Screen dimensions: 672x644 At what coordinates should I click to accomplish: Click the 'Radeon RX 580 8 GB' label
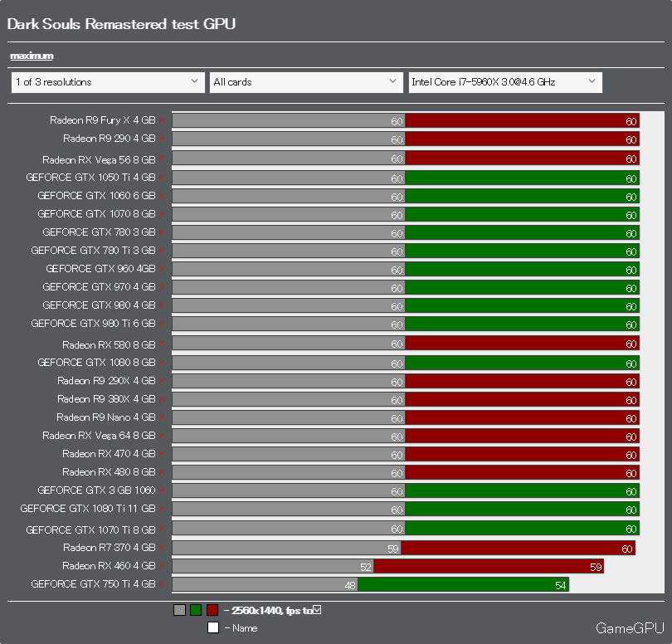click(x=109, y=344)
